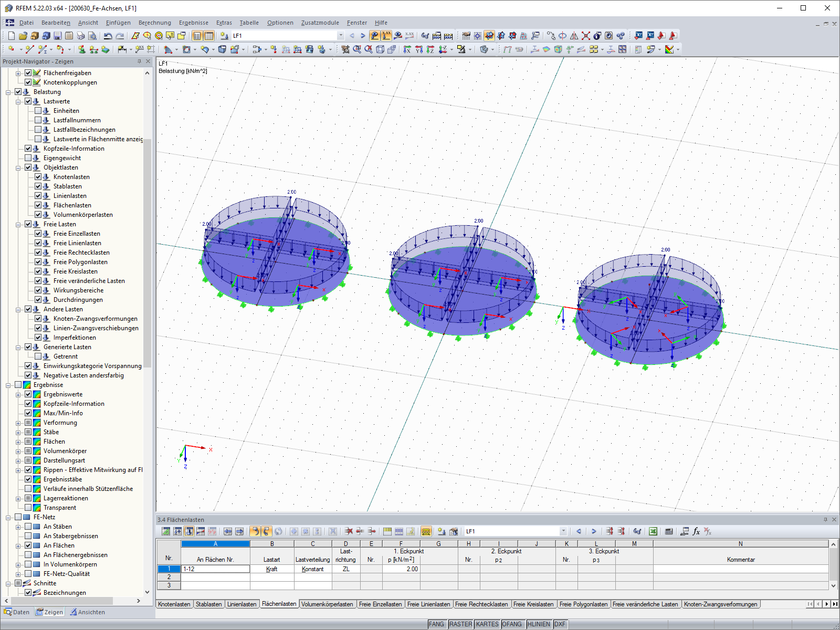
Task: Create a new model file
Action: [11, 35]
